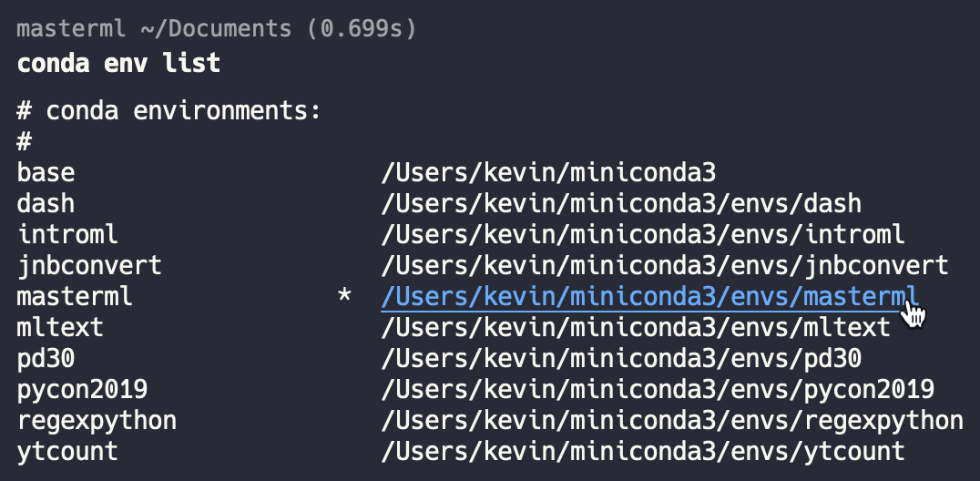Click the 'conda env list' command text
Screen dimensions: 980x481
[118, 63]
